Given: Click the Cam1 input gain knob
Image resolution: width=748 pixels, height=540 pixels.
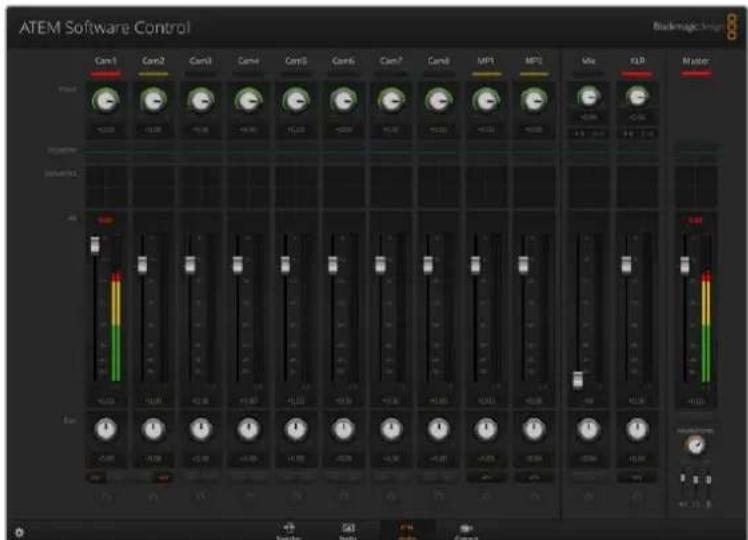Looking at the screenshot, I should click(105, 101).
